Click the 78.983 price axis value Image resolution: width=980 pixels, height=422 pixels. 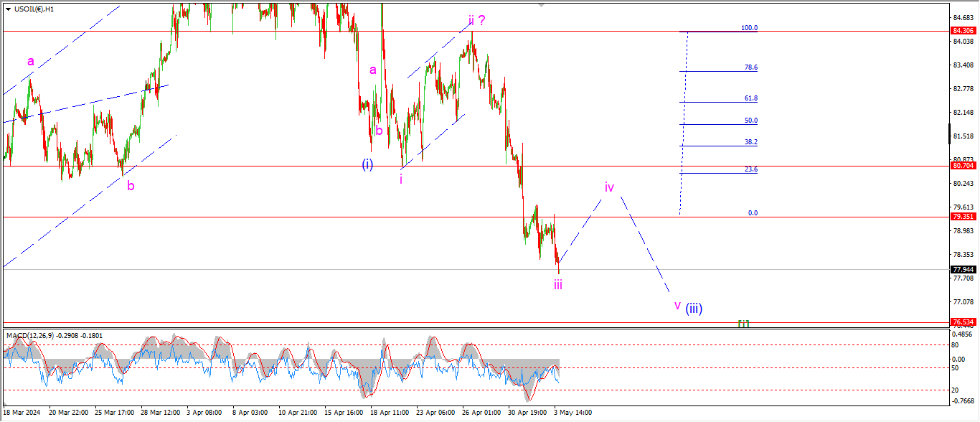click(x=964, y=230)
